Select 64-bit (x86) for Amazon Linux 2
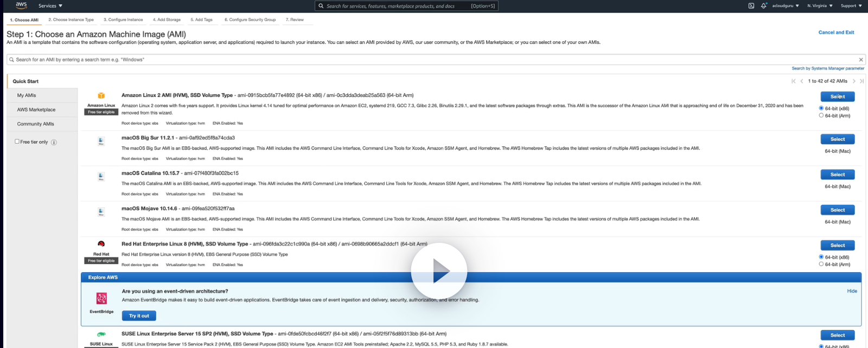 click(x=821, y=108)
